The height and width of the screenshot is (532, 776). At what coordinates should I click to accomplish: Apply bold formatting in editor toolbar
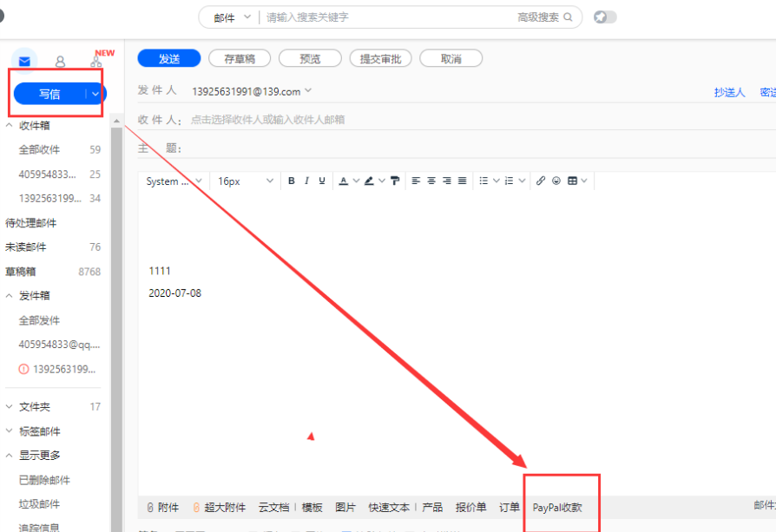pyautogui.click(x=292, y=181)
